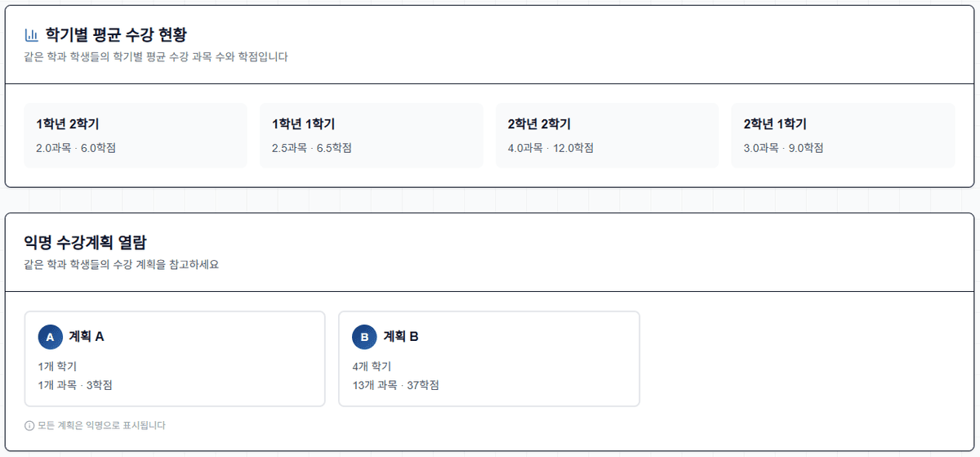Click the 3.0과목 · 9.0학점 stats text
This screenshot has width=980, height=457.
(x=783, y=148)
